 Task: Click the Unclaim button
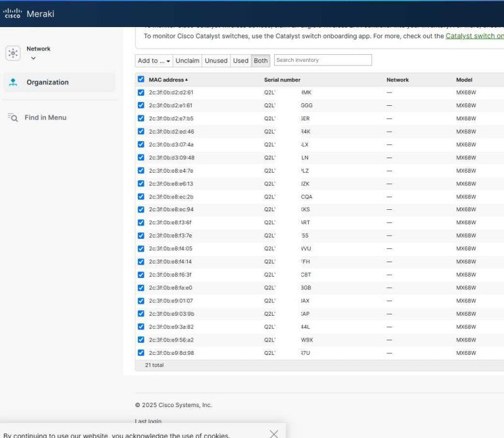click(x=187, y=61)
